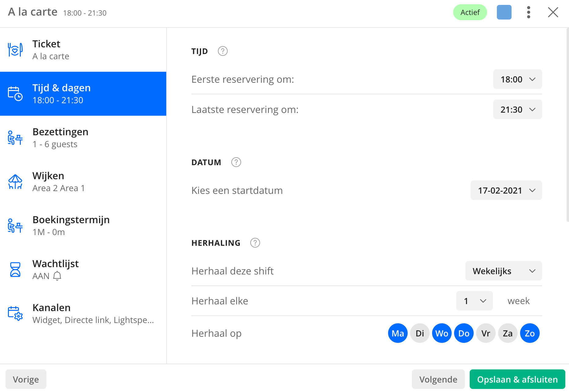Click the help icon next to HERHALING
Image resolution: width=569 pixels, height=392 pixels.
[x=255, y=243]
